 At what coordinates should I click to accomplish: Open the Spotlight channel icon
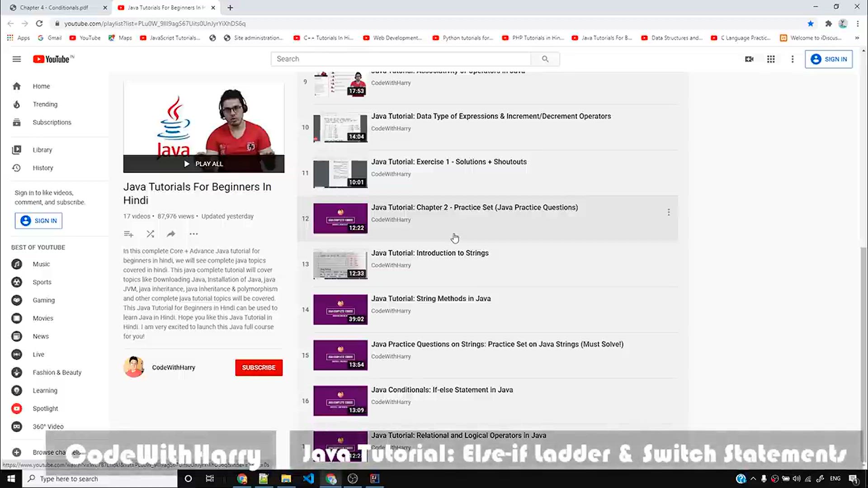[x=17, y=408]
